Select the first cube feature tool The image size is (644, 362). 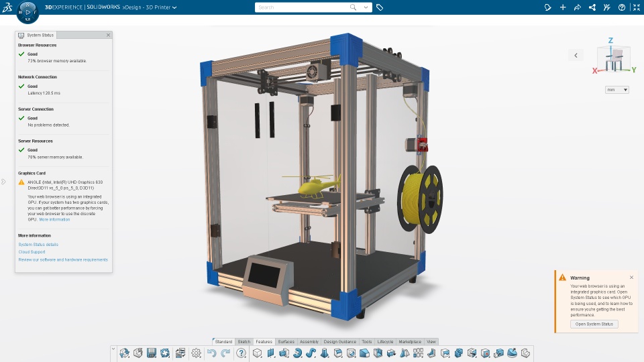click(257, 353)
